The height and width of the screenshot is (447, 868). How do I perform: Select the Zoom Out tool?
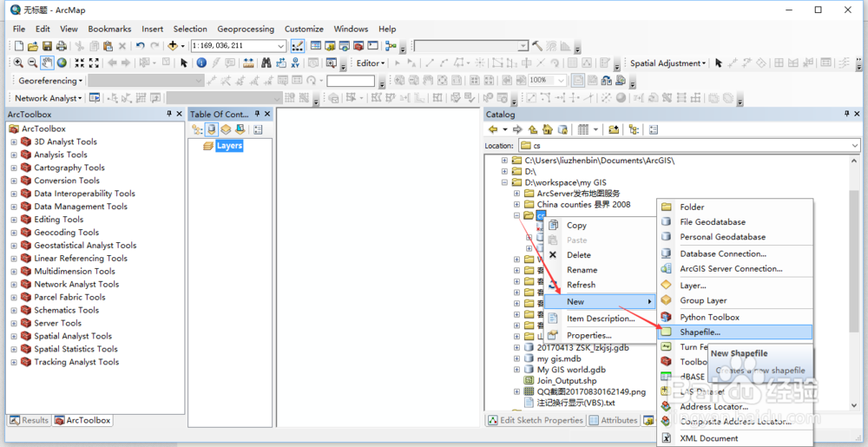(x=32, y=63)
